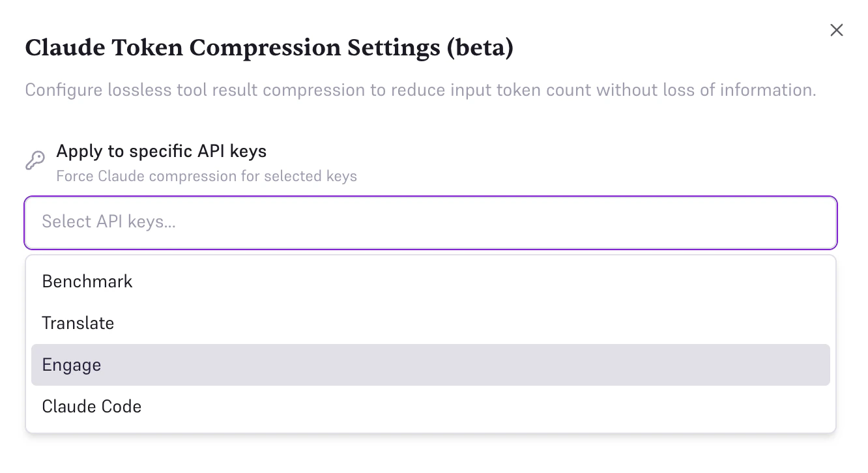Screen dimensions: 868x473
Task: Click the beta label in the dialog title
Action: point(478,47)
